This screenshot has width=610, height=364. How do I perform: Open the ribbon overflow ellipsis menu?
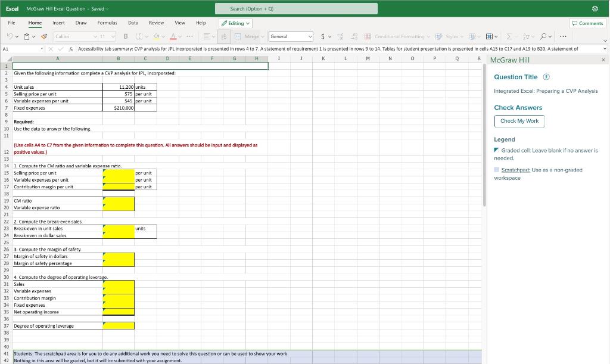pyautogui.click(x=563, y=36)
